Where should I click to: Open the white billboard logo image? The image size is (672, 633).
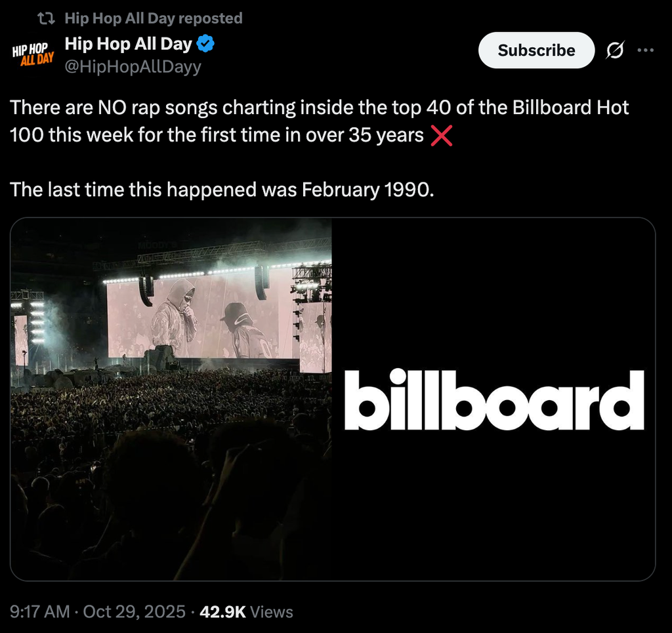tap(493, 399)
